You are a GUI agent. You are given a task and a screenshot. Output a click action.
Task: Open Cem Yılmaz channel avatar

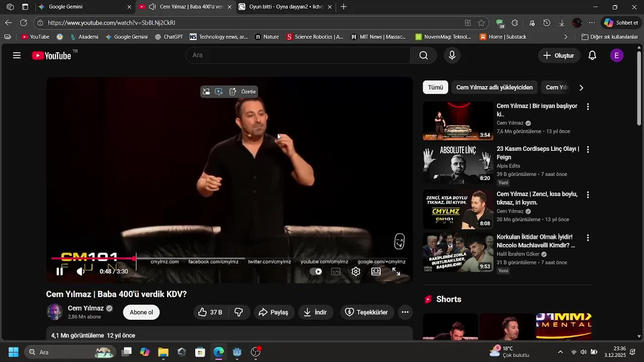(55, 312)
